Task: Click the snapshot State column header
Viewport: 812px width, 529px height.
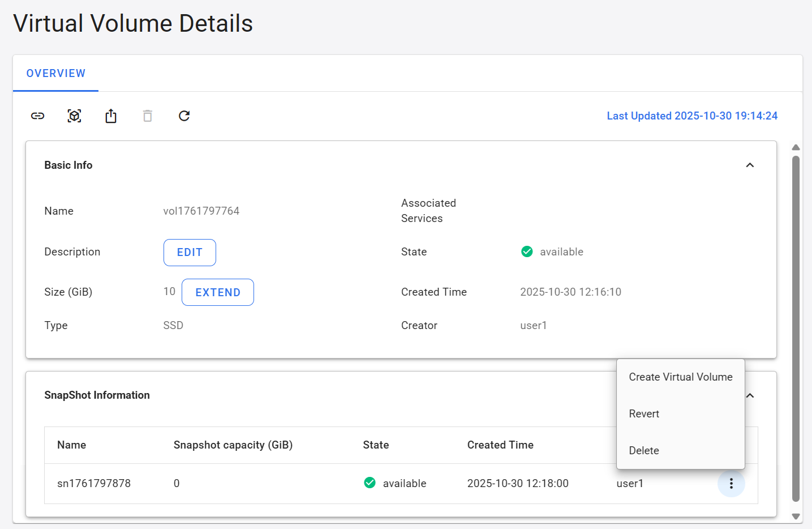Action: pos(376,445)
